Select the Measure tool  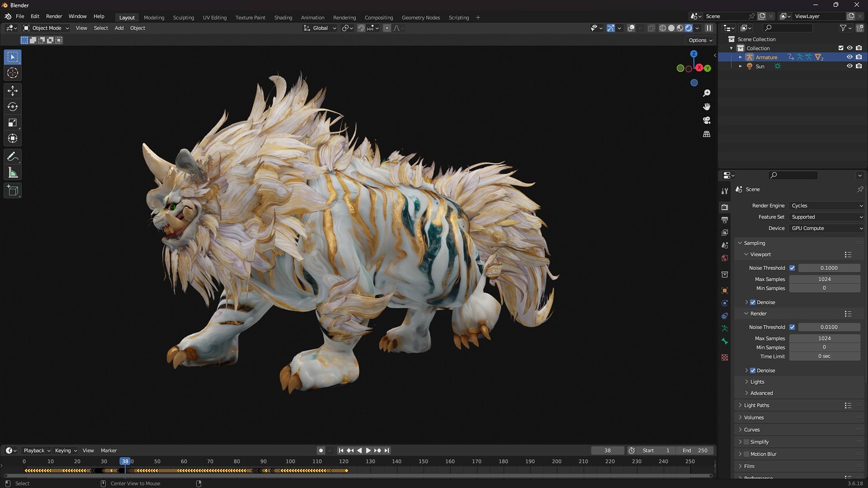click(13, 173)
